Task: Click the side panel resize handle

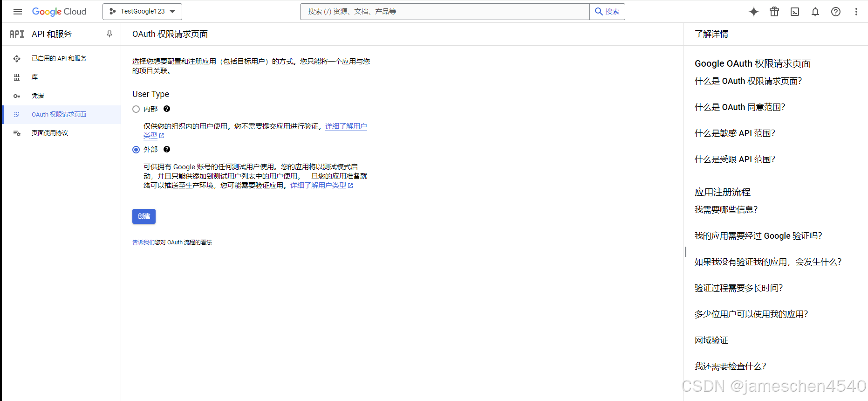Action: click(685, 252)
